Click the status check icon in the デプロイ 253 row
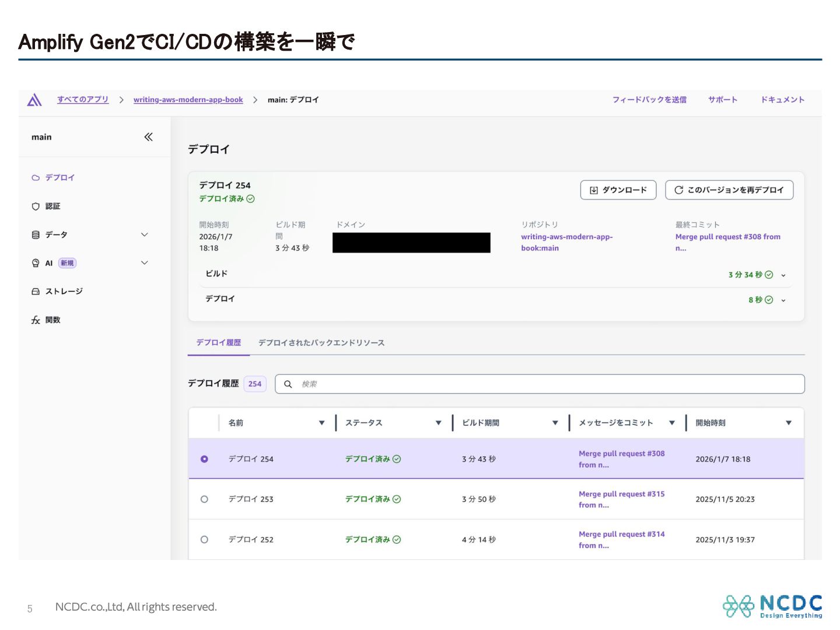 click(397, 499)
